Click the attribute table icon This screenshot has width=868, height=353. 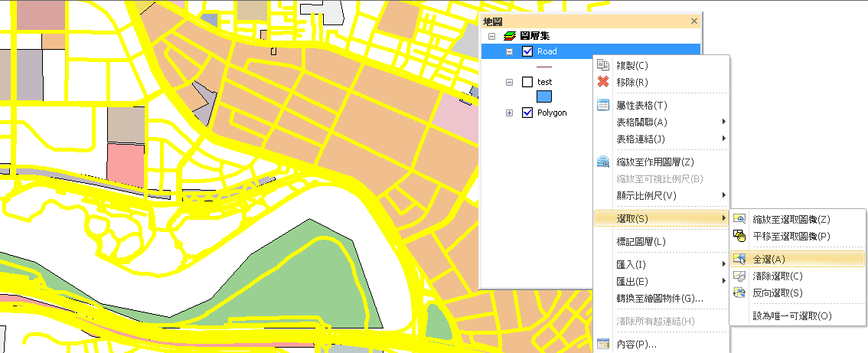[x=603, y=106]
